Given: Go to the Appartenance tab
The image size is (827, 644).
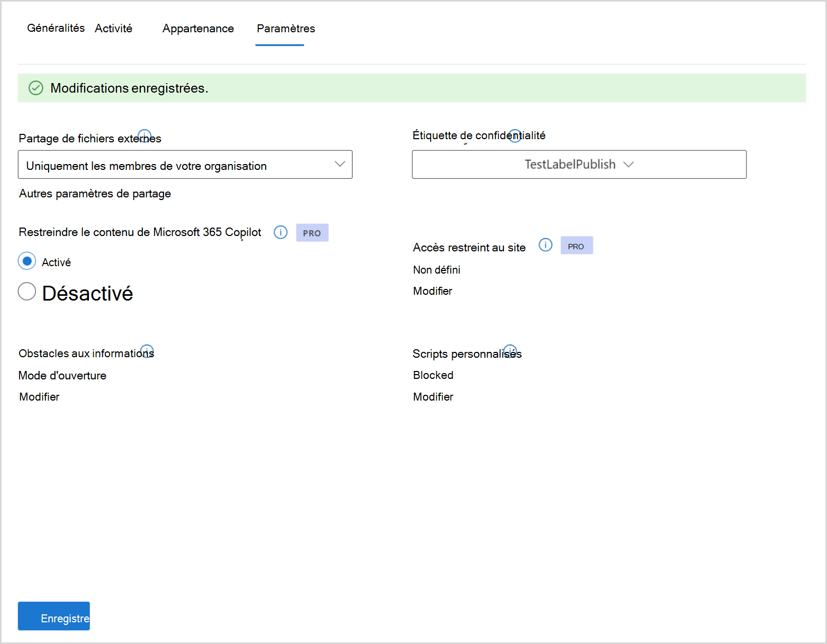Looking at the screenshot, I should click(x=198, y=29).
